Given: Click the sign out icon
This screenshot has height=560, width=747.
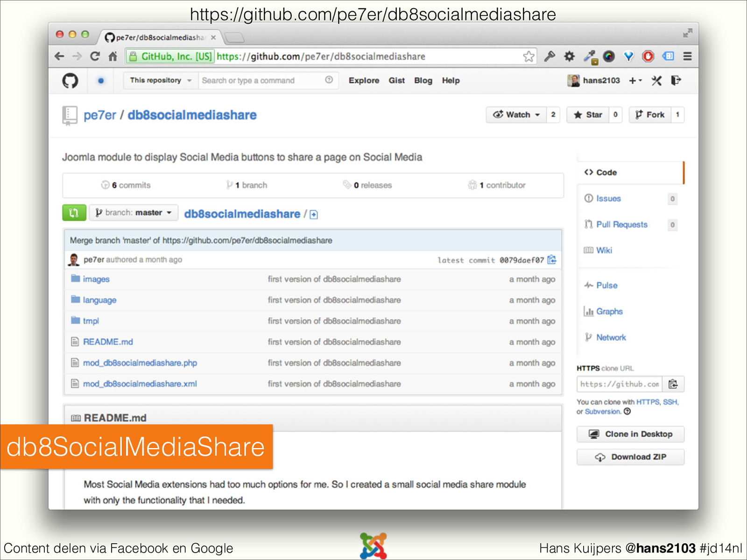Looking at the screenshot, I should [x=676, y=81].
